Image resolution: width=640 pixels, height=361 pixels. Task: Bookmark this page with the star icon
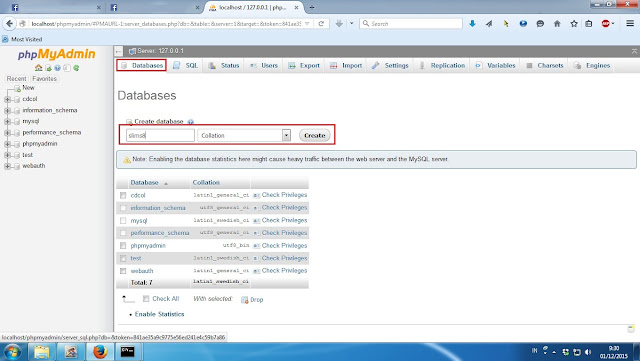click(x=573, y=24)
